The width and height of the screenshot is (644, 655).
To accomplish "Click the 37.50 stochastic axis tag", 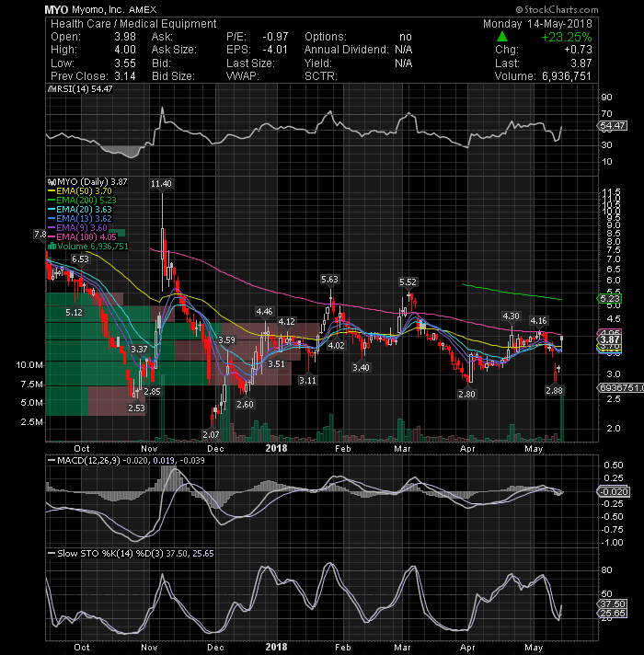I will click(x=612, y=604).
